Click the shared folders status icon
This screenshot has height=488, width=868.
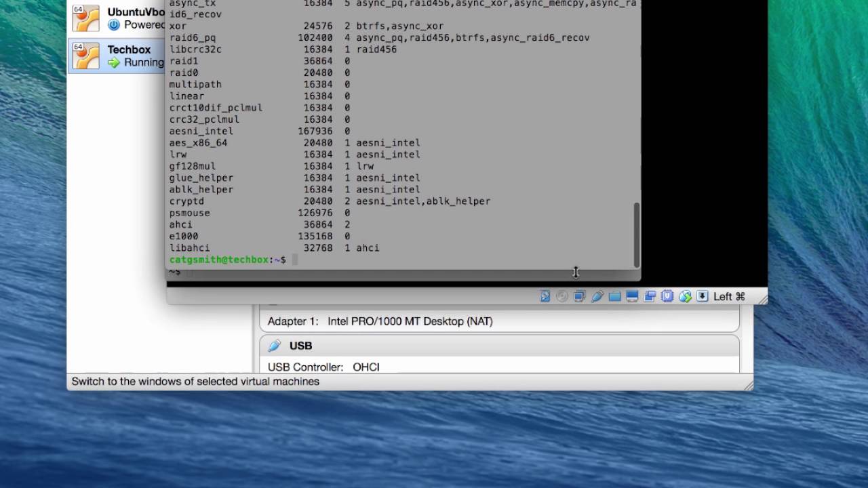(x=614, y=296)
